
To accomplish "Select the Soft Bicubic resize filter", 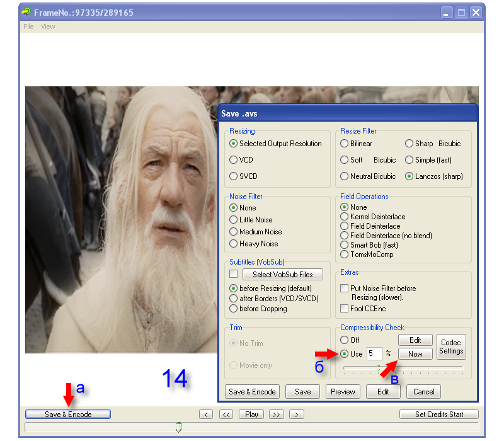I will point(368,160).
